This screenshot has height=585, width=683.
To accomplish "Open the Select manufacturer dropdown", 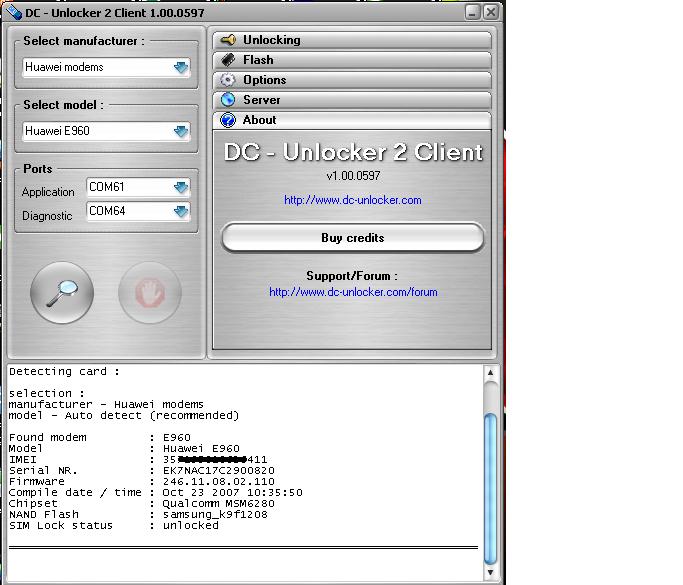I will [181, 68].
